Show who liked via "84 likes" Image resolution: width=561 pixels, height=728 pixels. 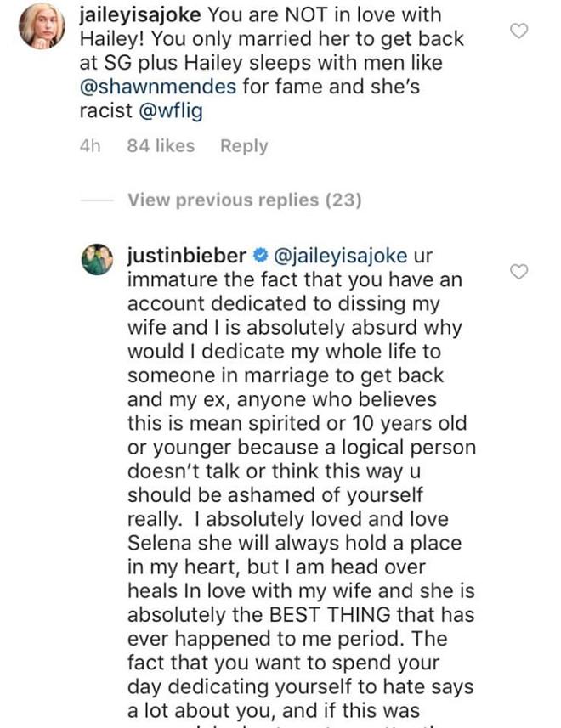click(161, 146)
